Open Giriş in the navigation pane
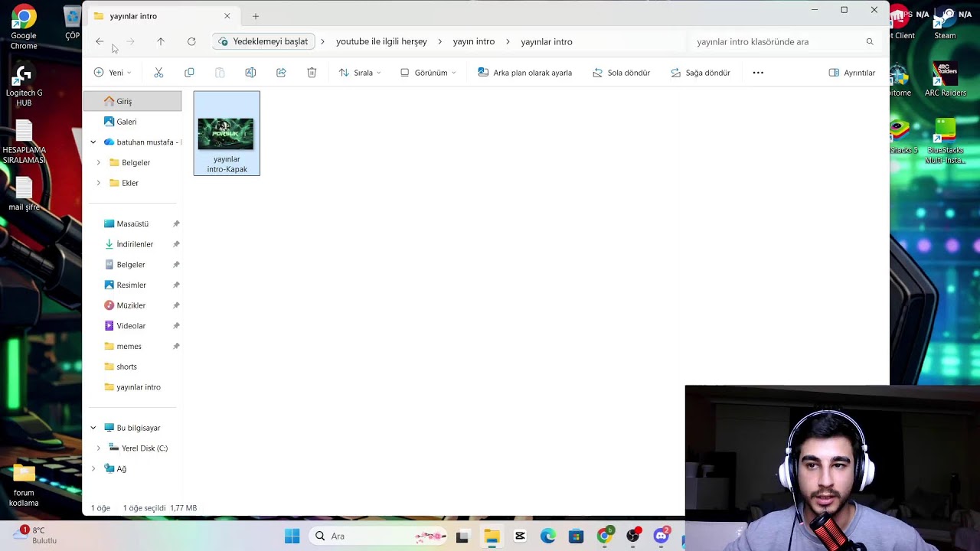 (132, 101)
